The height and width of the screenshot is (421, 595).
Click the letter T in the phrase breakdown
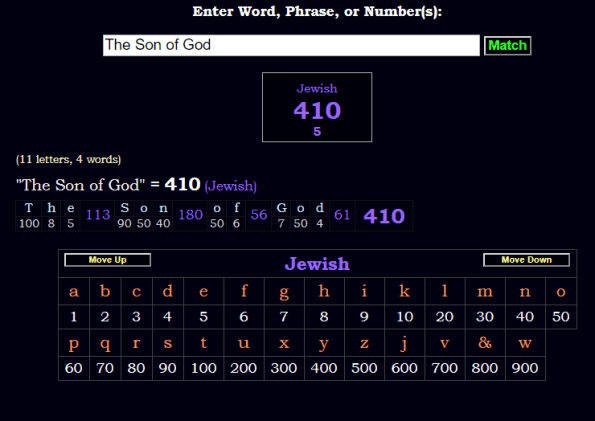pos(29,208)
